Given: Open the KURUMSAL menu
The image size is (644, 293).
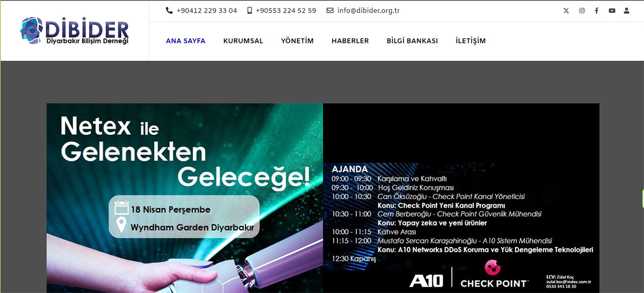Looking at the screenshot, I should (x=243, y=41).
